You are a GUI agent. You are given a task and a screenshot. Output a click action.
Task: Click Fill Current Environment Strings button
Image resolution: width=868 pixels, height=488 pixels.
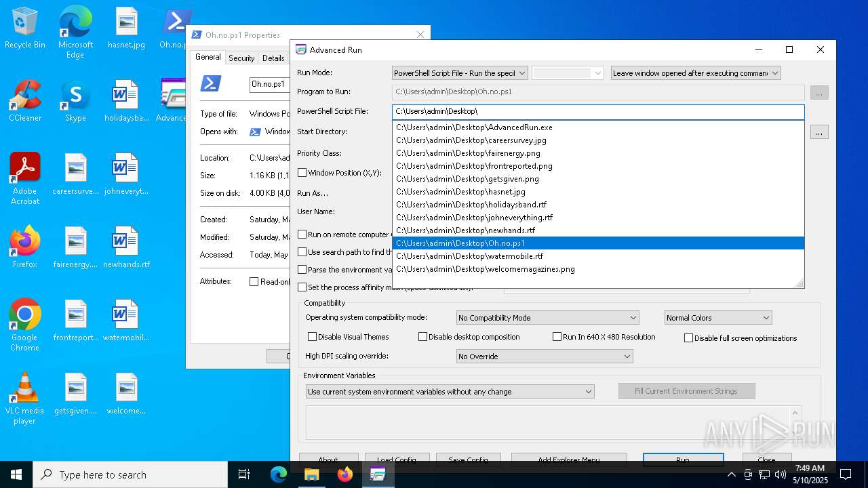pyautogui.click(x=686, y=391)
